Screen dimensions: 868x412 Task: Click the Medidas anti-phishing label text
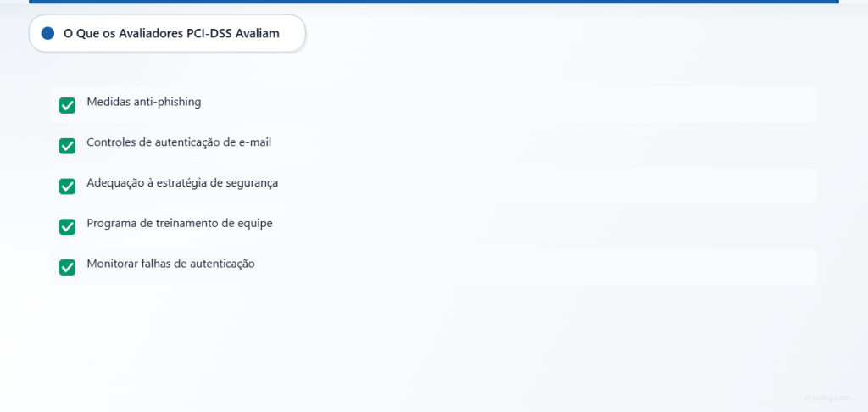(x=144, y=102)
